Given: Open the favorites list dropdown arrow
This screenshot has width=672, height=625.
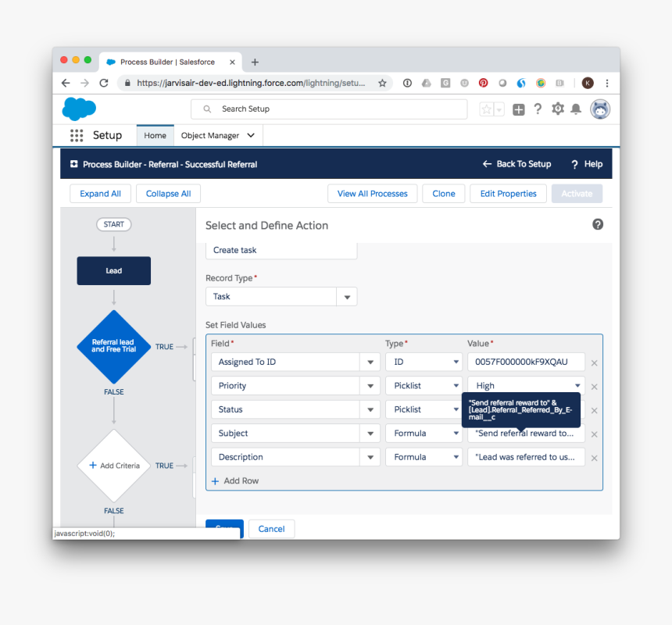Looking at the screenshot, I should (x=499, y=109).
